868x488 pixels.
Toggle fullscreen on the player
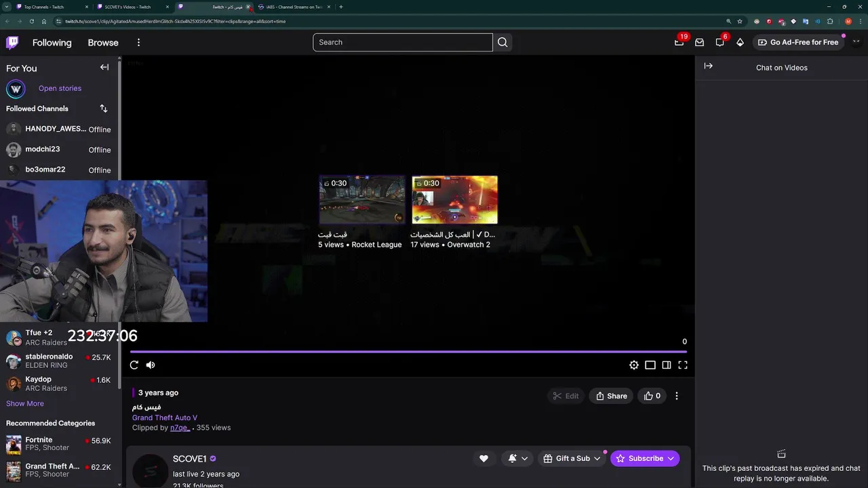[x=683, y=365]
